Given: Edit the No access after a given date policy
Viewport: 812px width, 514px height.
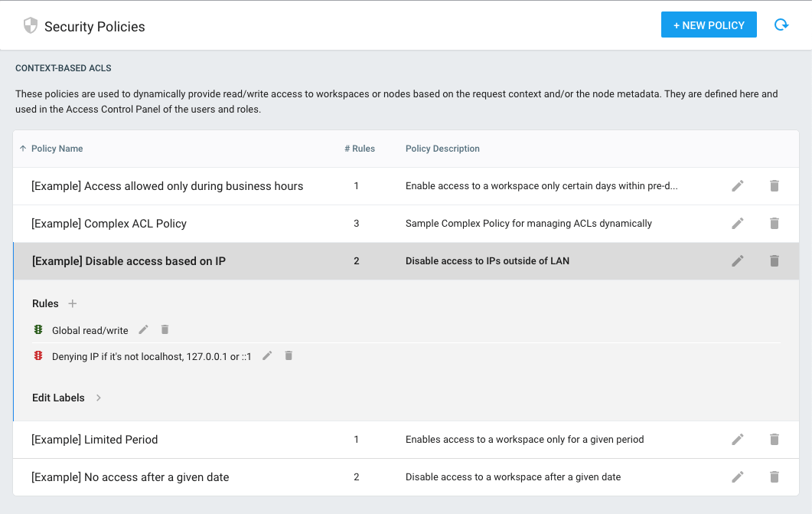Looking at the screenshot, I should click(x=738, y=476).
